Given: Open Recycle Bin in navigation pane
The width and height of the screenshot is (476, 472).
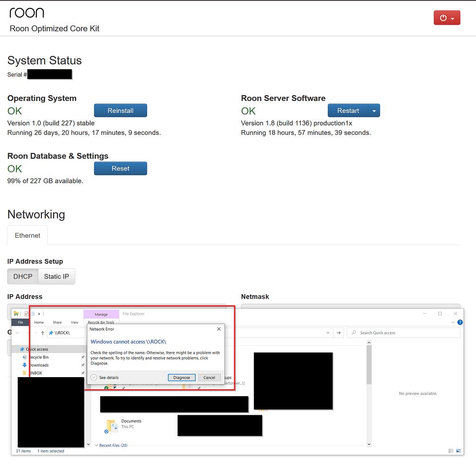Looking at the screenshot, I should 39,357.
